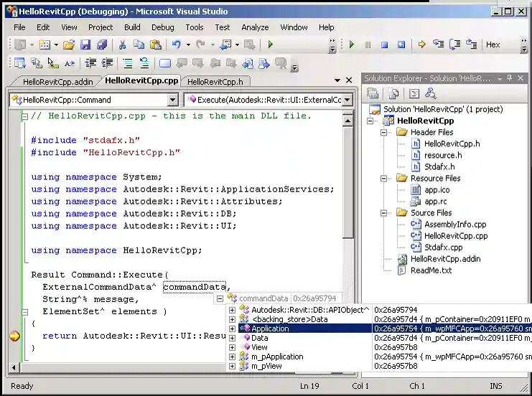Open ReadMe.txt in Solution Explorer
The image size is (532, 396).
tap(431, 270)
